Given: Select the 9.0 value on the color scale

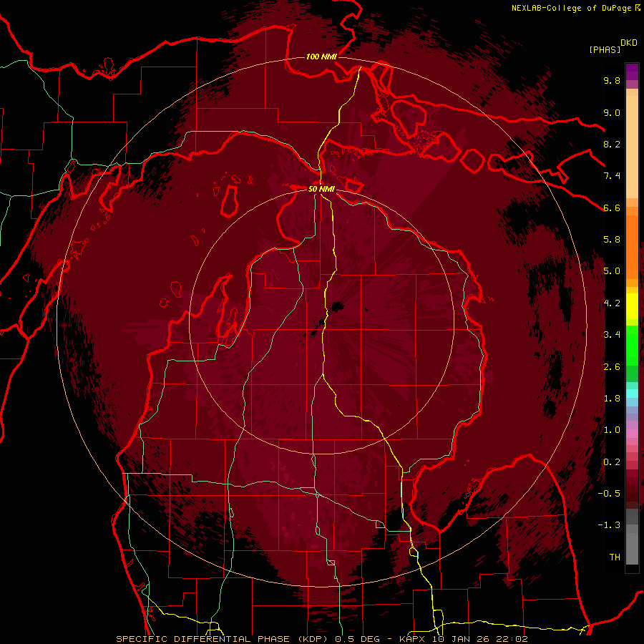Looking at the screenshot, I should pos(612,112).
